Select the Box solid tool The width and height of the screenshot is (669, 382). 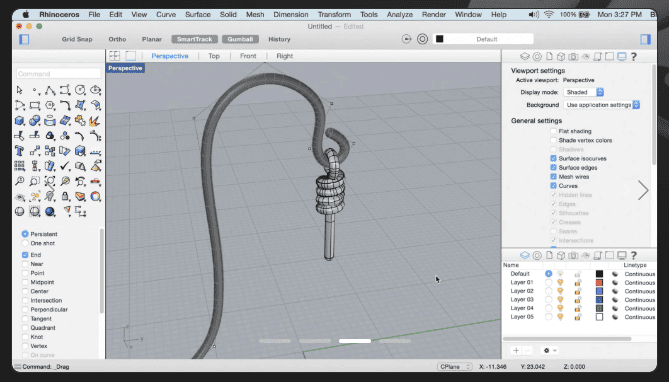pyautogui.click(x=19, y=120)
